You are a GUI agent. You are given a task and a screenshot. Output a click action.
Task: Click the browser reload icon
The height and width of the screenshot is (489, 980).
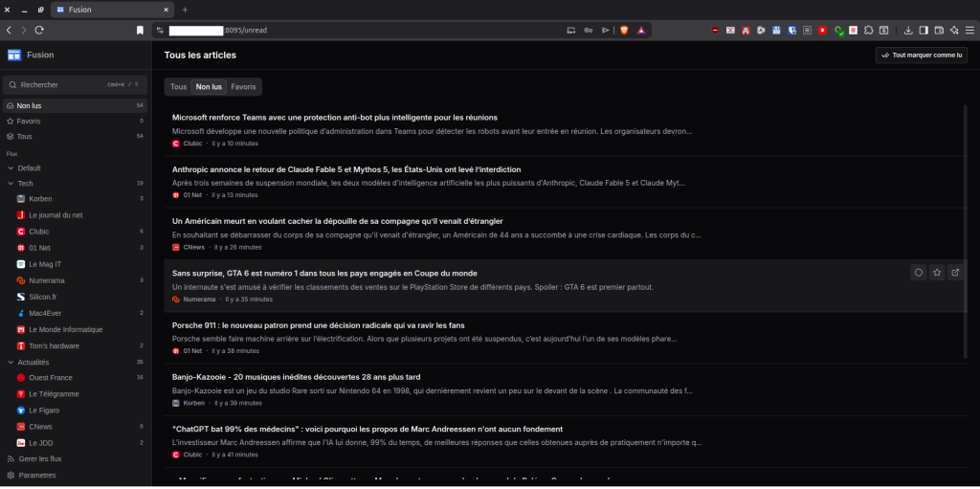click(x=39, y=30)
